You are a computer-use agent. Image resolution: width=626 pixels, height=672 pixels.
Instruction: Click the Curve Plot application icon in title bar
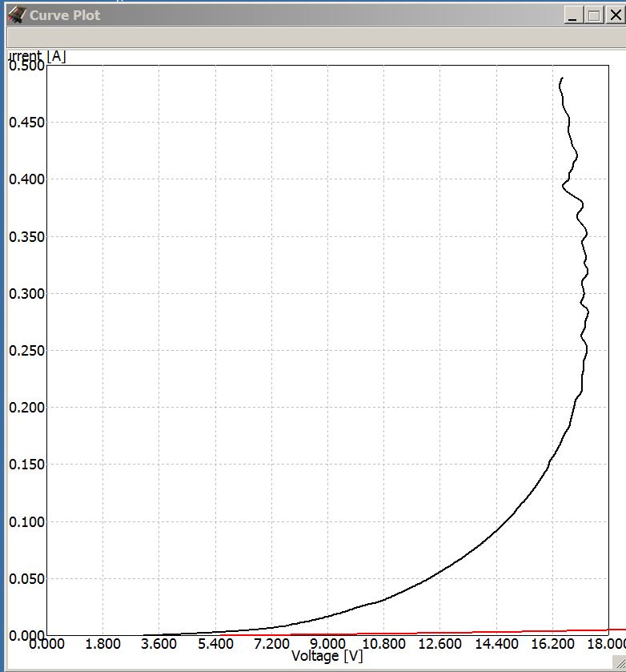click(x=16, y=14)
